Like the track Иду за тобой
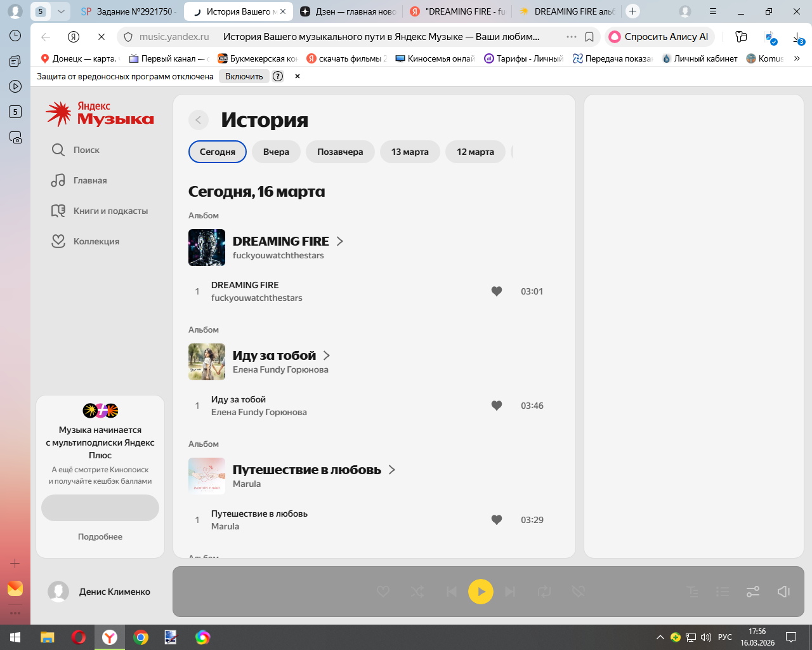The width and height of the screenshot is (812, 650). (497, 406)
